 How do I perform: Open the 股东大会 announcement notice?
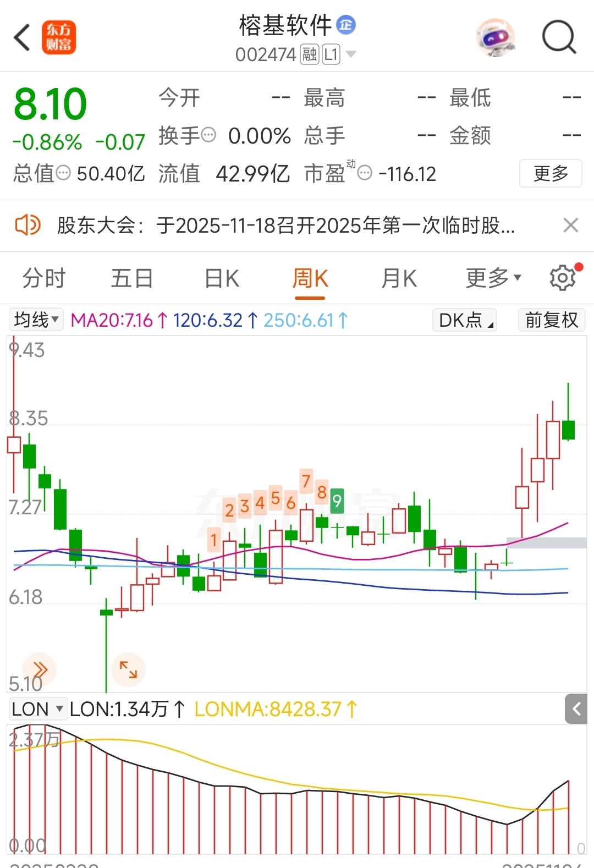[x=286, y=225]
